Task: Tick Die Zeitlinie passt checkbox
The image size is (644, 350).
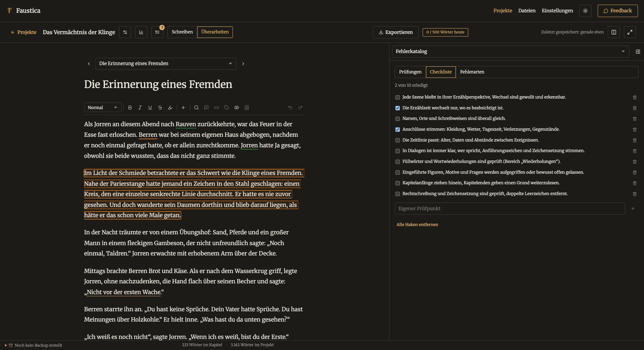Action: 398,140
